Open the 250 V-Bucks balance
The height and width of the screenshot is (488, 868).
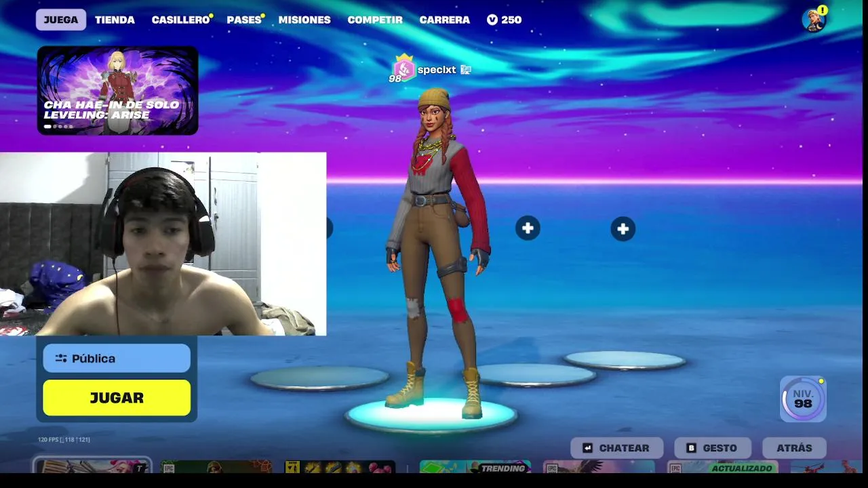[x=504, y=20]
